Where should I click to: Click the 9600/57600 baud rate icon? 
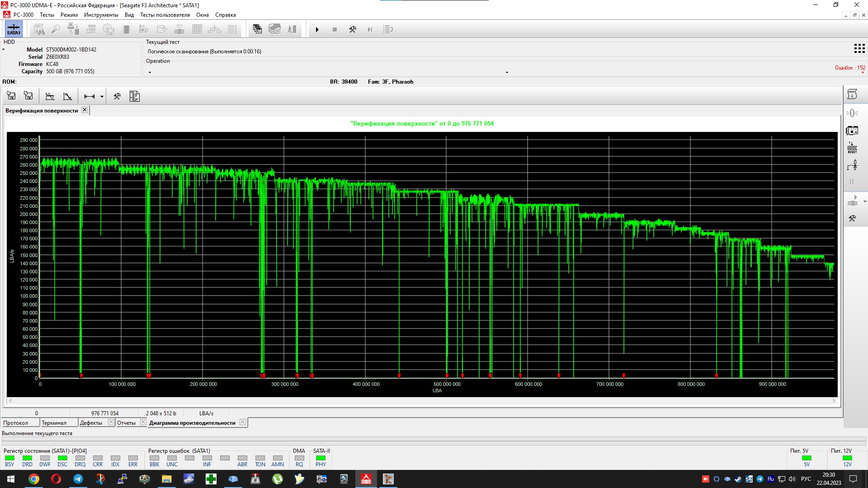coord(91,29)
